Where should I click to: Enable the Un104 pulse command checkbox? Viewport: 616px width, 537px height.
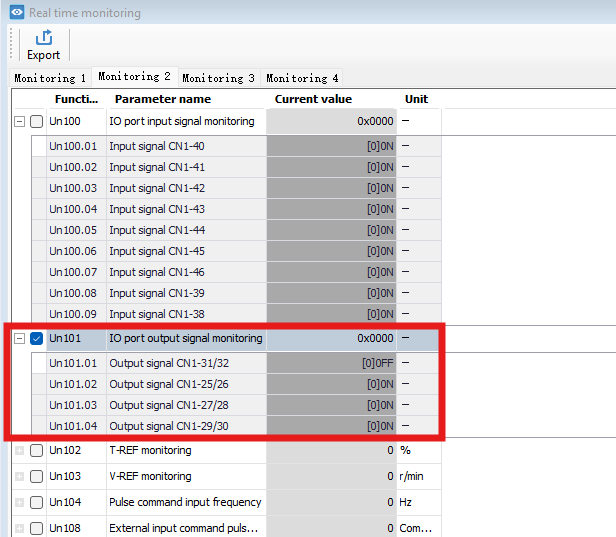click(x=37, y=502)
